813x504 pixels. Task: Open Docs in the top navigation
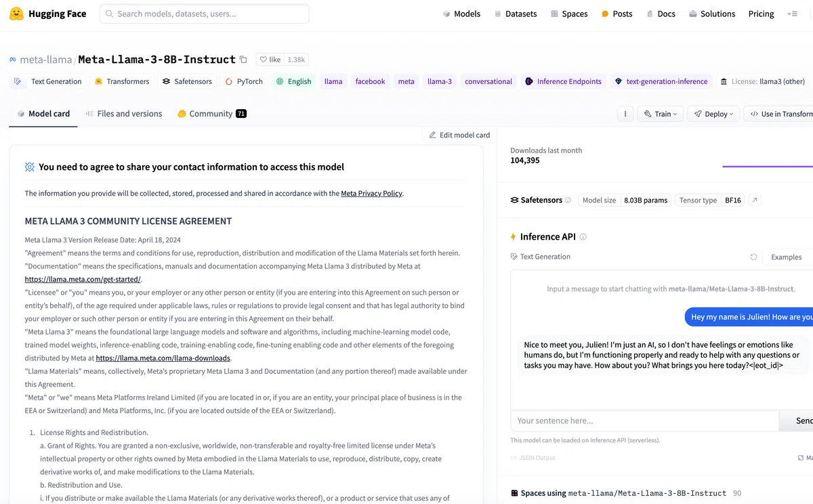click(x=661, y=14)
